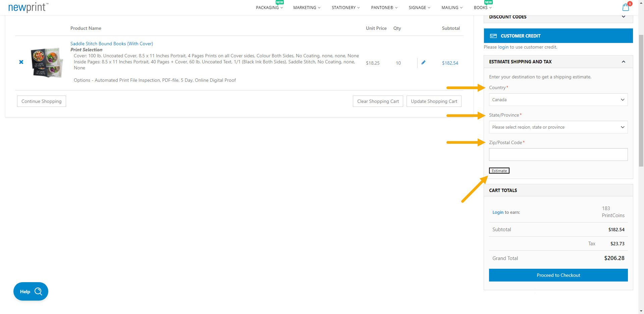
Task: Open the State/Province selector
Action: point(558,127)
